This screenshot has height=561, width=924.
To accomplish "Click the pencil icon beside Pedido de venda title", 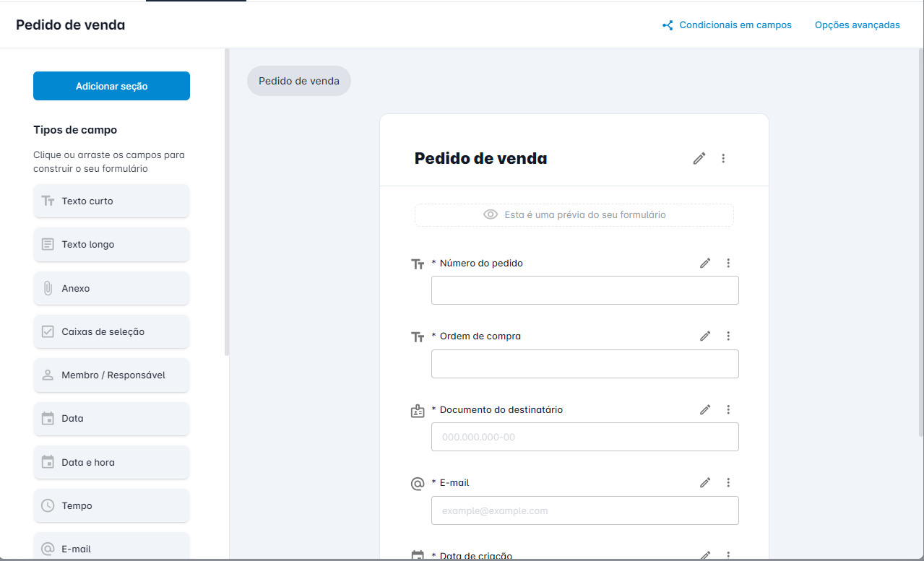I will point(699,158).
